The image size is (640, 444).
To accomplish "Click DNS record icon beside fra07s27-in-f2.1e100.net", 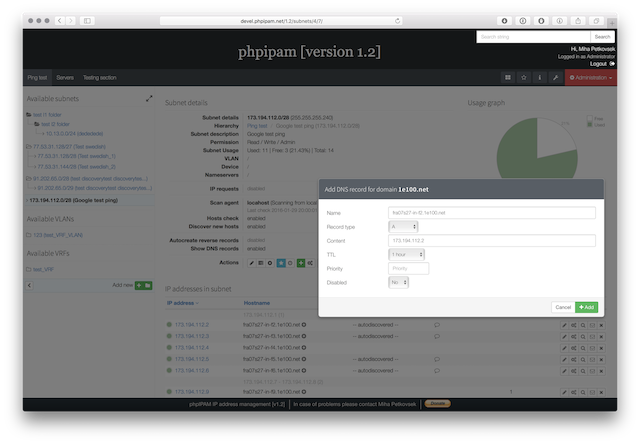I will coord(304,325).
